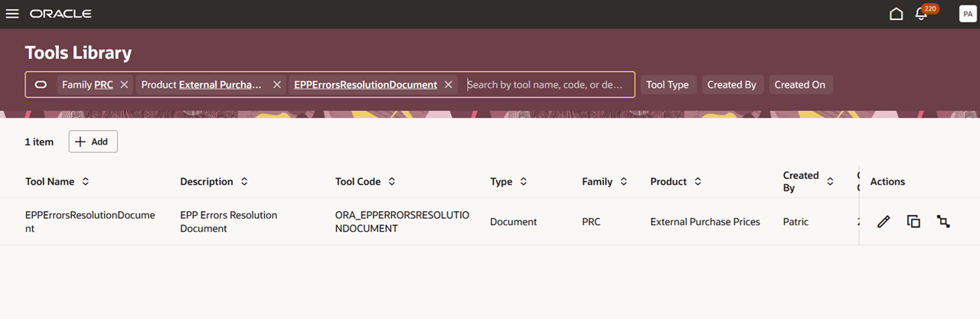Click the Actions column header
This screenshot has height=319, width=980.
point(887,182)
